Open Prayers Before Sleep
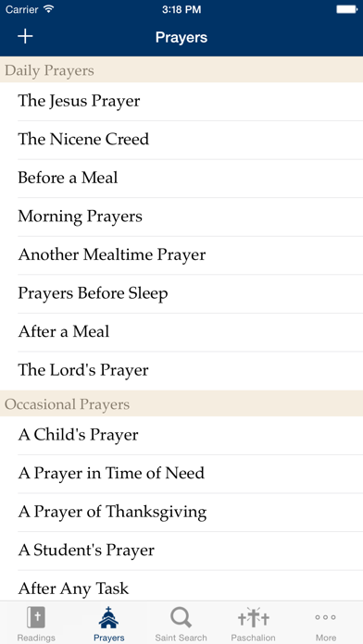 (181, 294)
